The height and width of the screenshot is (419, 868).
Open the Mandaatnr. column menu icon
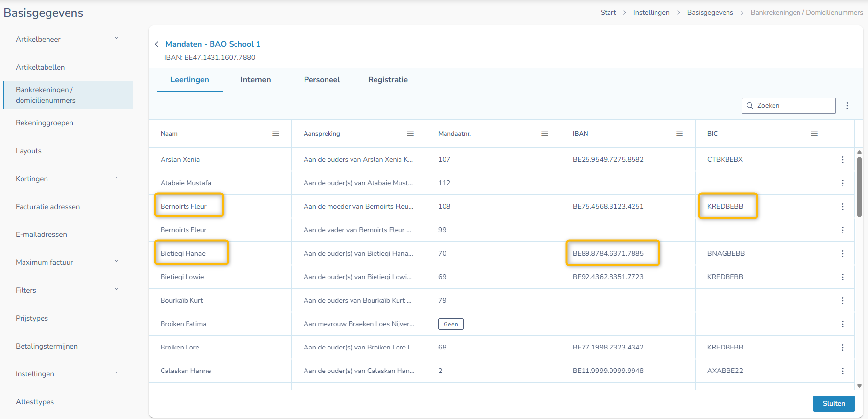545,134
